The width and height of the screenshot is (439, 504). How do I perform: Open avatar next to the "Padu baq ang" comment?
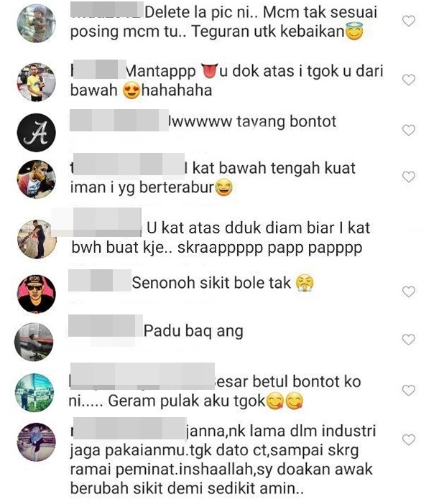pyautogui.click(x=34, y=342)
